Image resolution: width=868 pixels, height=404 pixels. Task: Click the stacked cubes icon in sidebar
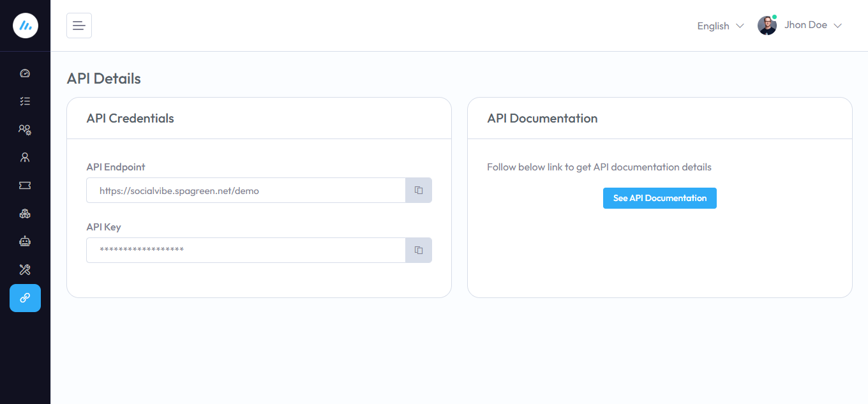pos(25,213)
